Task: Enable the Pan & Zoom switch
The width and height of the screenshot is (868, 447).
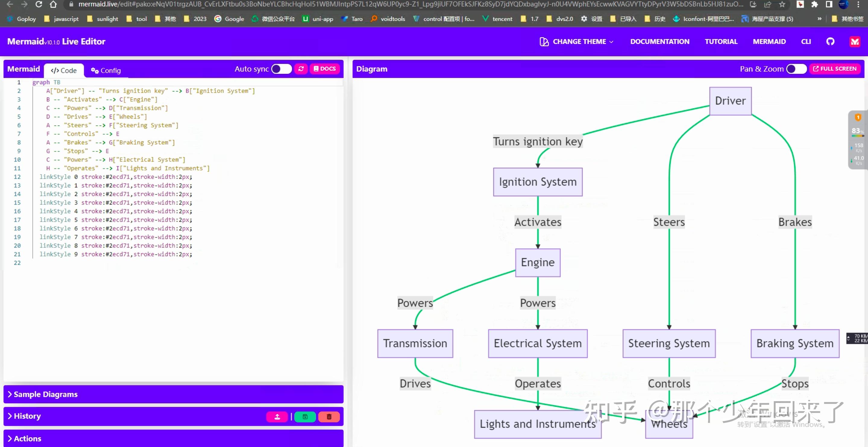Action: pyautogui.click(x=796, y=69)
